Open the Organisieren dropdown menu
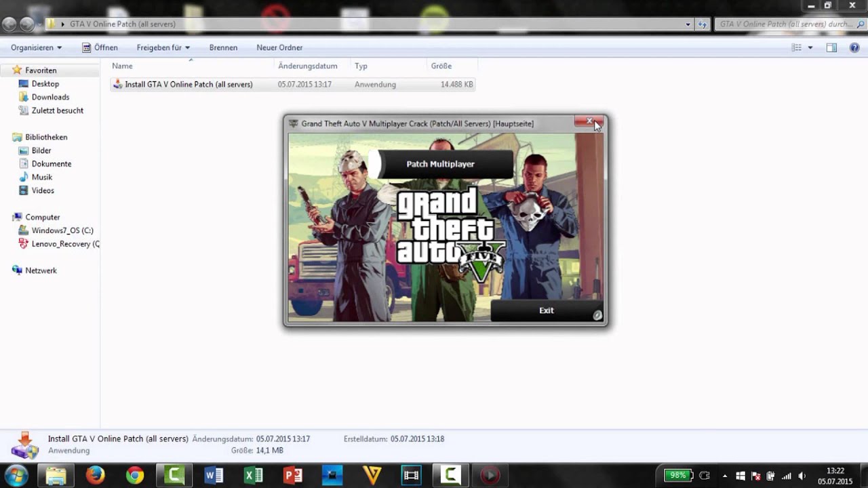Viewport: 868px width, 488px height. (x=37, y=47)
